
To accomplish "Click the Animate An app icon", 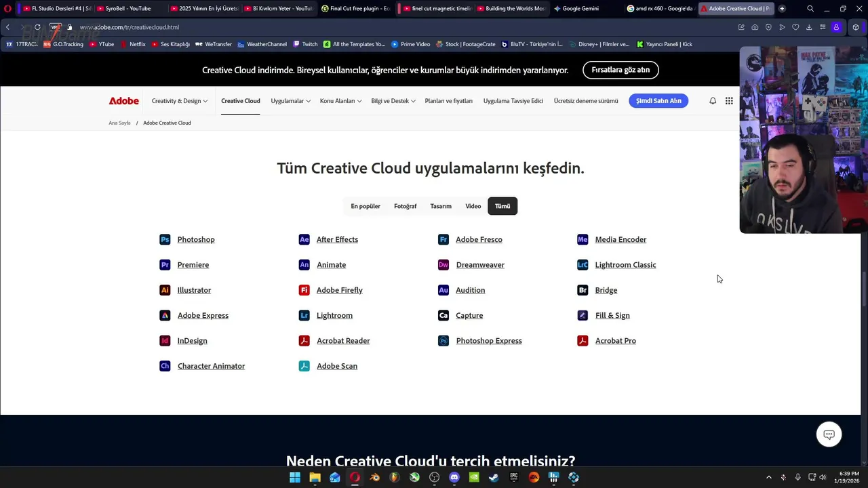I will click(x=304, y=265).
